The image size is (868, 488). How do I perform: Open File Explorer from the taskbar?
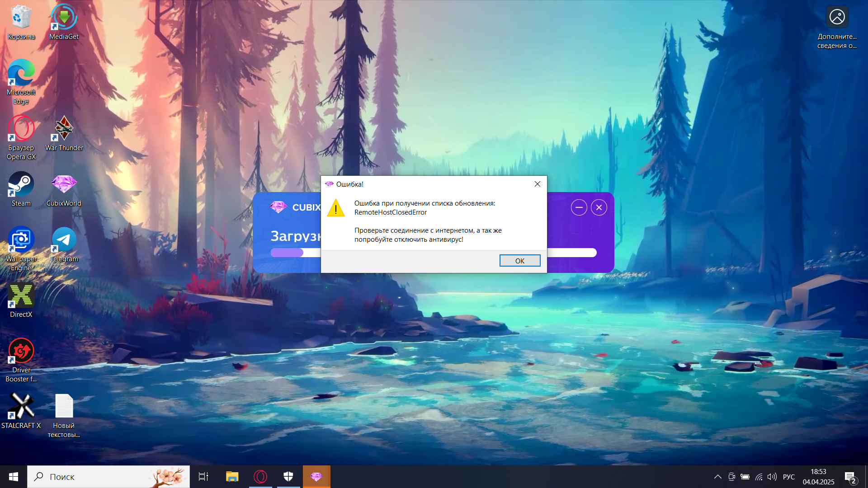tap(232, 477)
